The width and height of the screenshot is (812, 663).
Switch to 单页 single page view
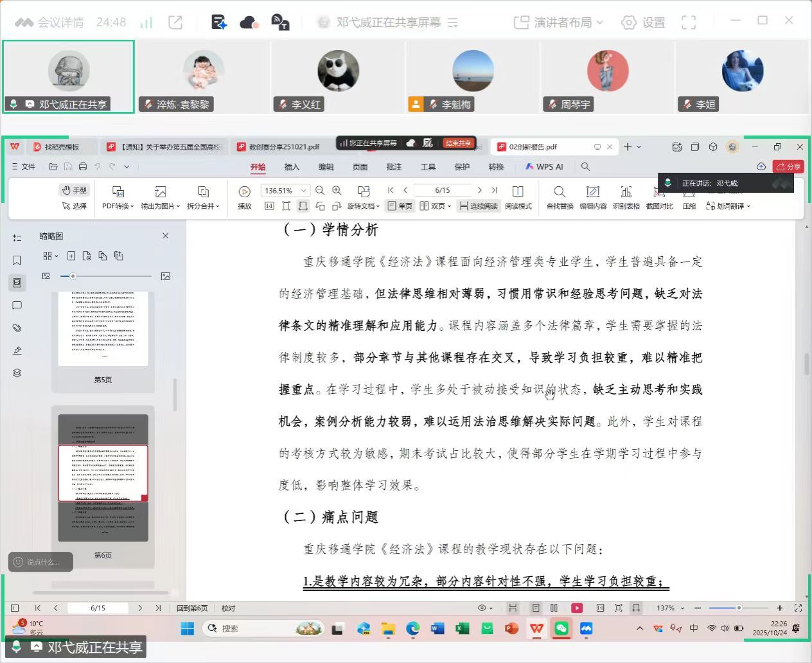400,206
